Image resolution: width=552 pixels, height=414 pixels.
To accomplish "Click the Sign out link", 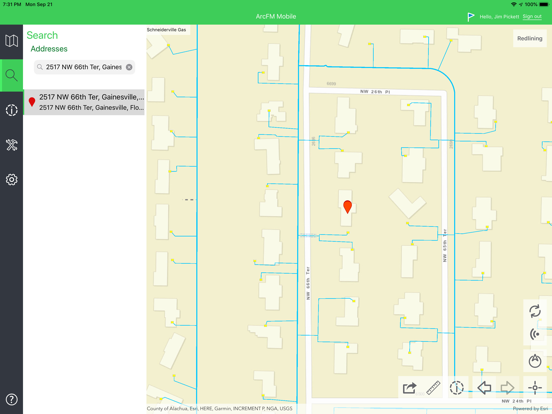I will click(532, 17).
